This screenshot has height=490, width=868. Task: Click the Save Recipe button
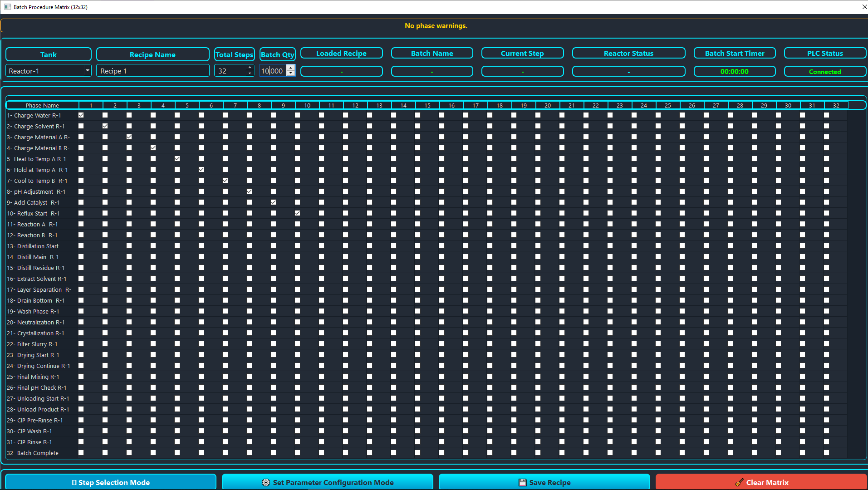[x=544, y=482]
